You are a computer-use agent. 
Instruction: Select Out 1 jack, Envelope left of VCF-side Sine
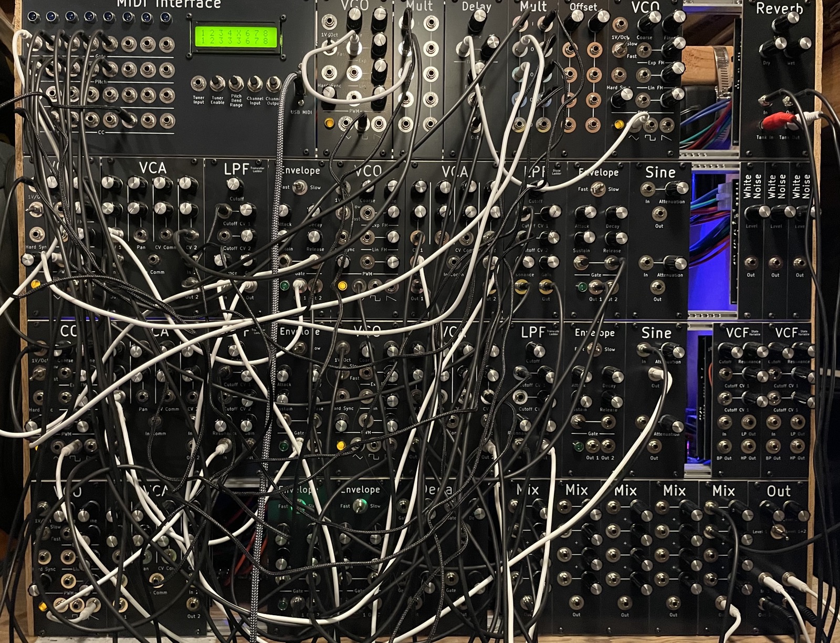pyautogui.click(x=593, y=446)
